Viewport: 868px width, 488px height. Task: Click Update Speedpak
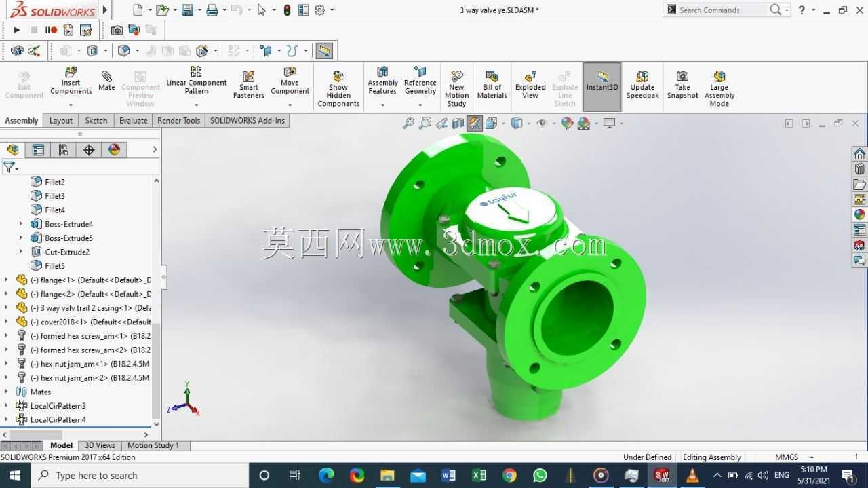click(642, 85)
